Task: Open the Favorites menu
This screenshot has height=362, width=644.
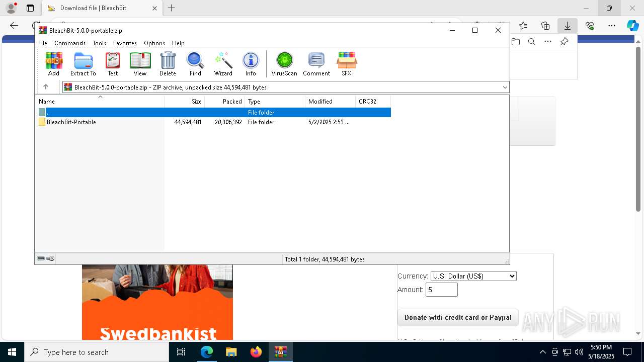Action: [125, 43]
